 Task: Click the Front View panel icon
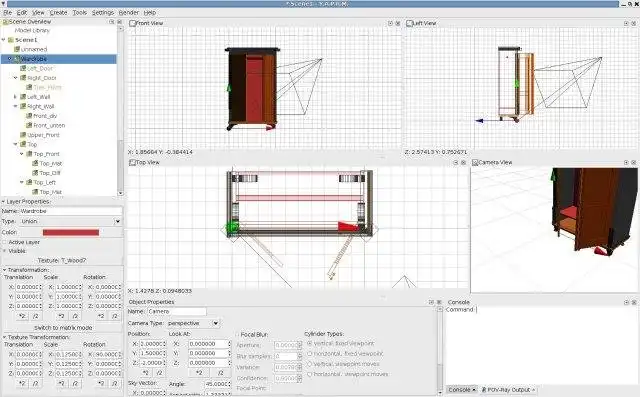[x=133, y=23]
